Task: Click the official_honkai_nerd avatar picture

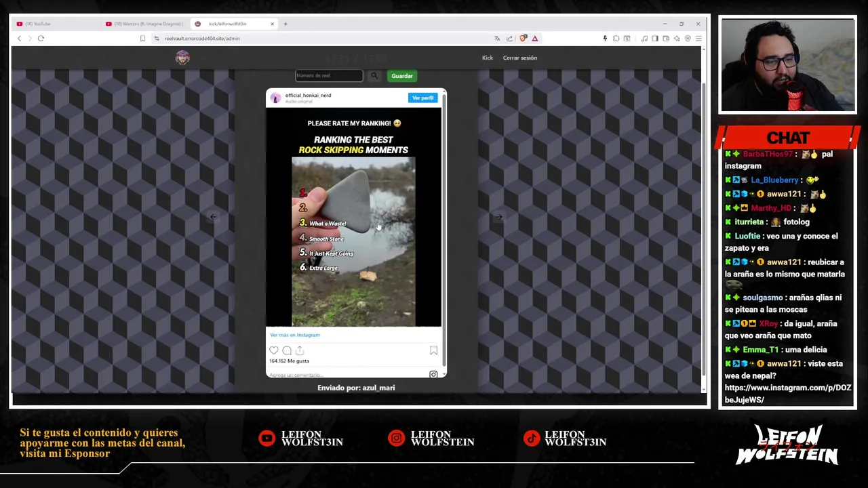Action: [x=275, y=98]
